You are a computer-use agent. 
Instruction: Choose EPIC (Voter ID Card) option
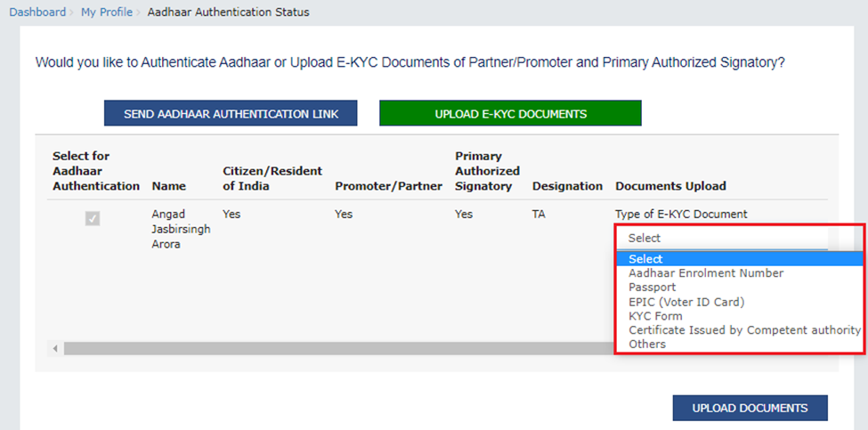(x=740, y=302)
